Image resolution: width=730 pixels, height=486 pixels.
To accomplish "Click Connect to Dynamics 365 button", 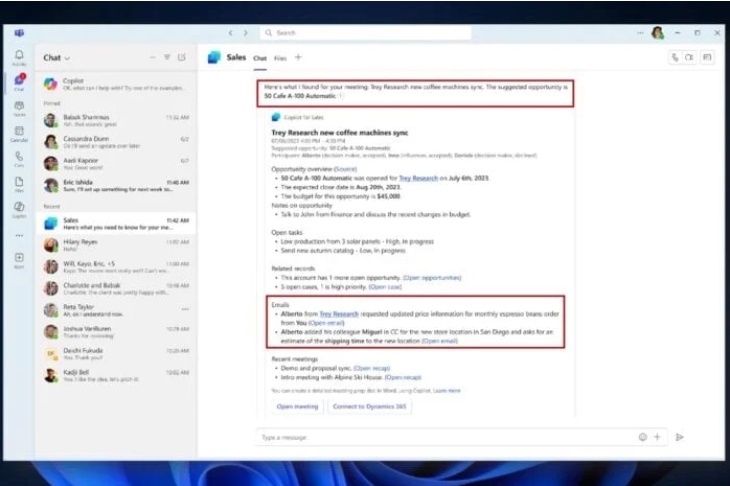I will 369,406.
